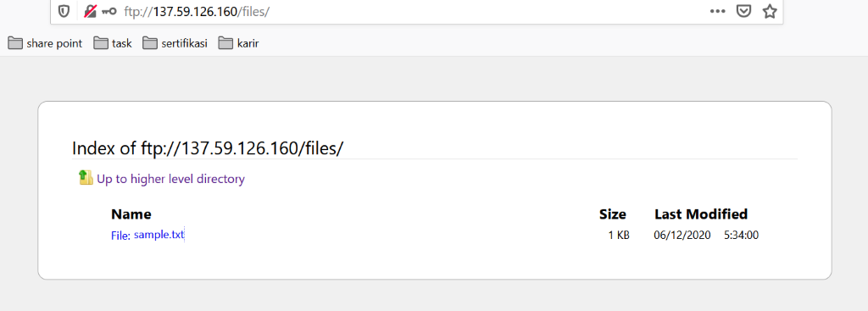Image resolution: width=868 pixels, height=311 pixels.
Task: Bookmark this page with the star
Action: tap(770, 11)
